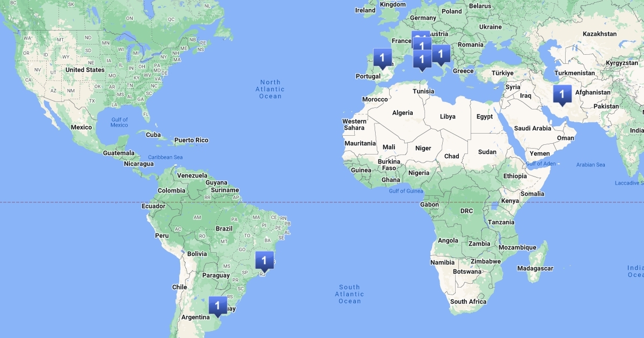Viewport: 644px width, 338px height.
Task: Click the Greece country label
Action: 463,71
